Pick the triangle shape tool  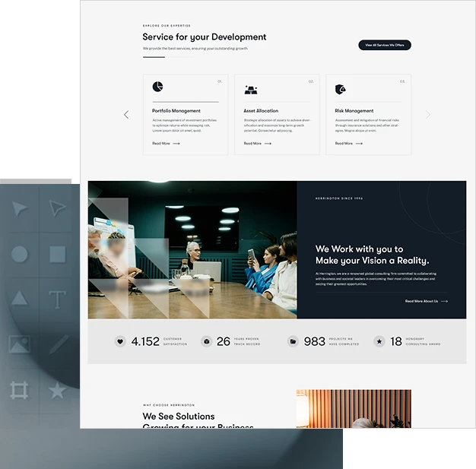click(x=20, y=298)
